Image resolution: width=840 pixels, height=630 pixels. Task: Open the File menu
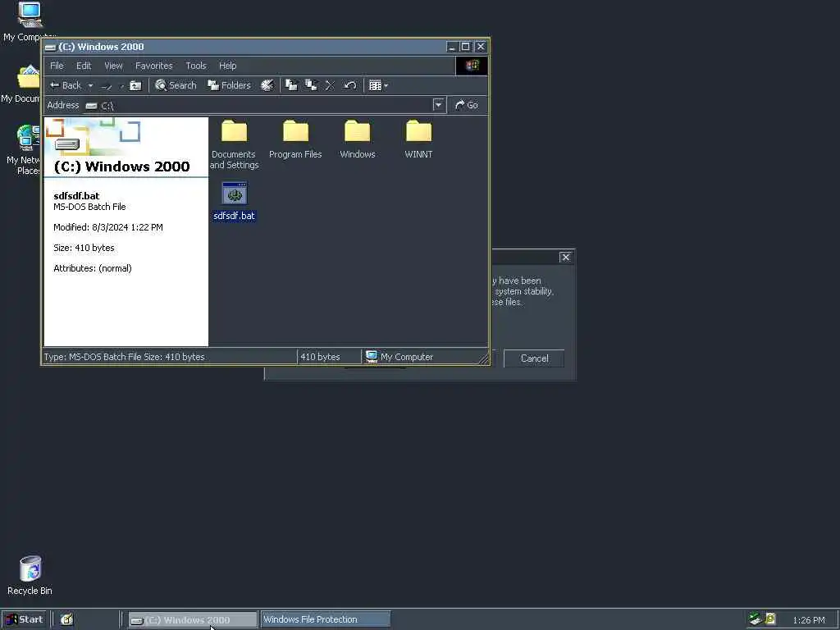[x=57, y=66]
